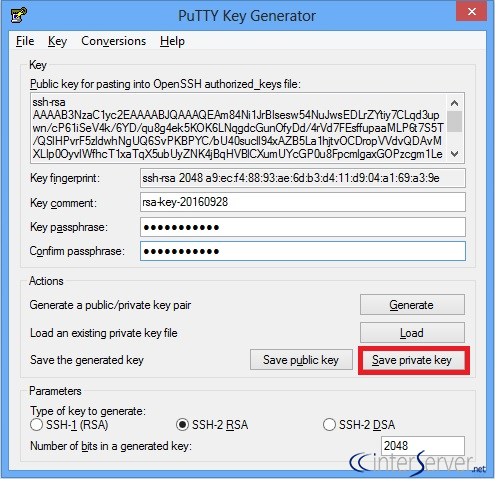Click the Load button
Viewport: 495px width, 479px height.
click(412, 333)
